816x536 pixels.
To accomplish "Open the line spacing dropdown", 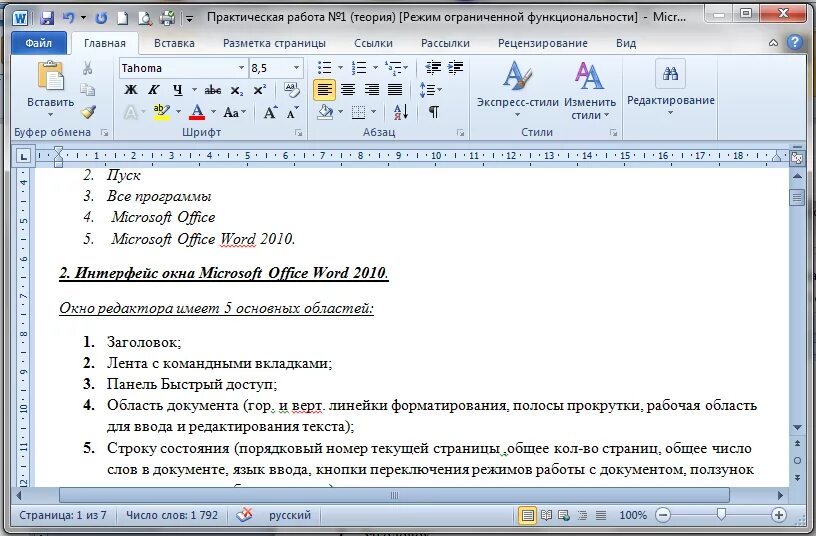I will [x=430, y=90].
